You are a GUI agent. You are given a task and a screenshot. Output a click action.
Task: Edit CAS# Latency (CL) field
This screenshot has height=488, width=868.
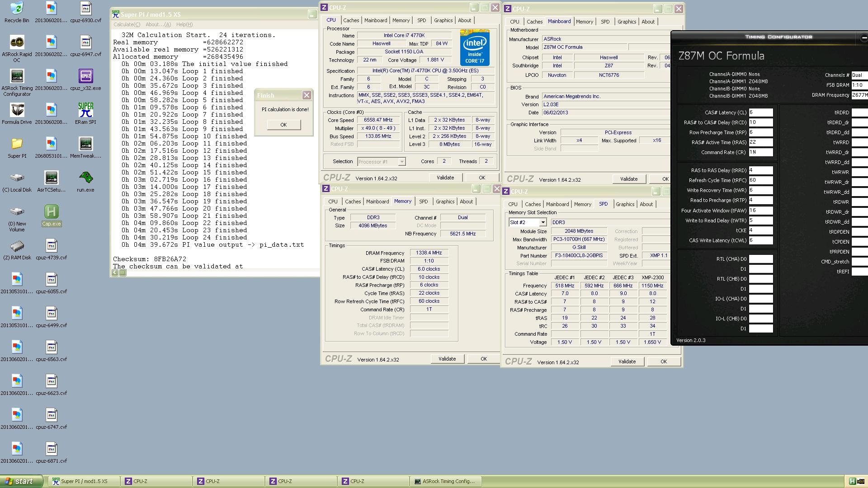[x=761, y=113]
